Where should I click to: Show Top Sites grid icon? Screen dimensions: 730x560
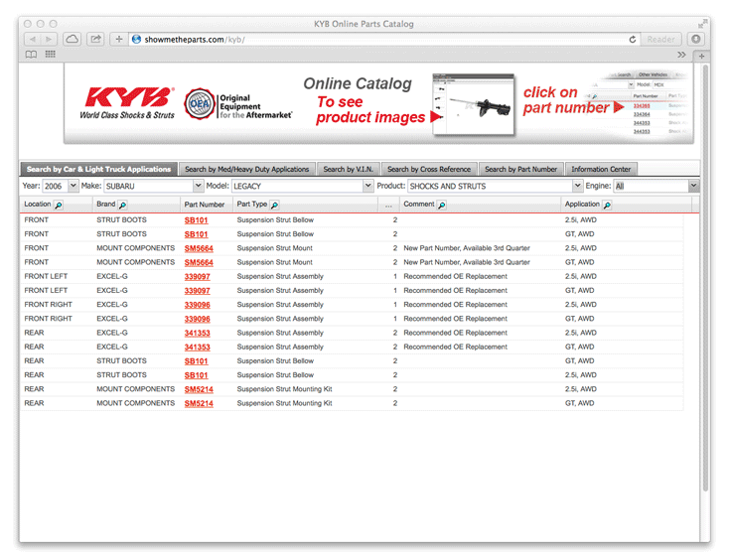(50, 55)
